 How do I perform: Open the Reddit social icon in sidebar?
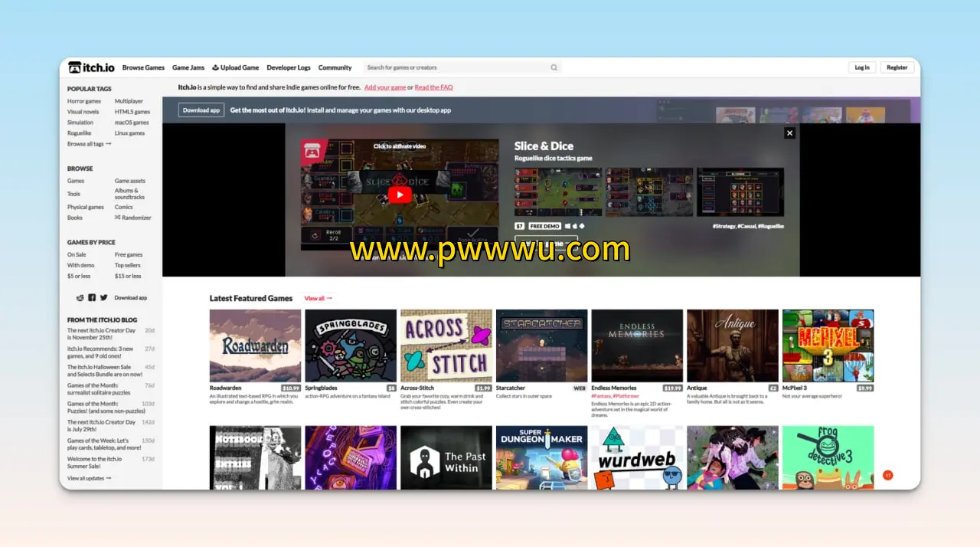[x=80, y=297]
